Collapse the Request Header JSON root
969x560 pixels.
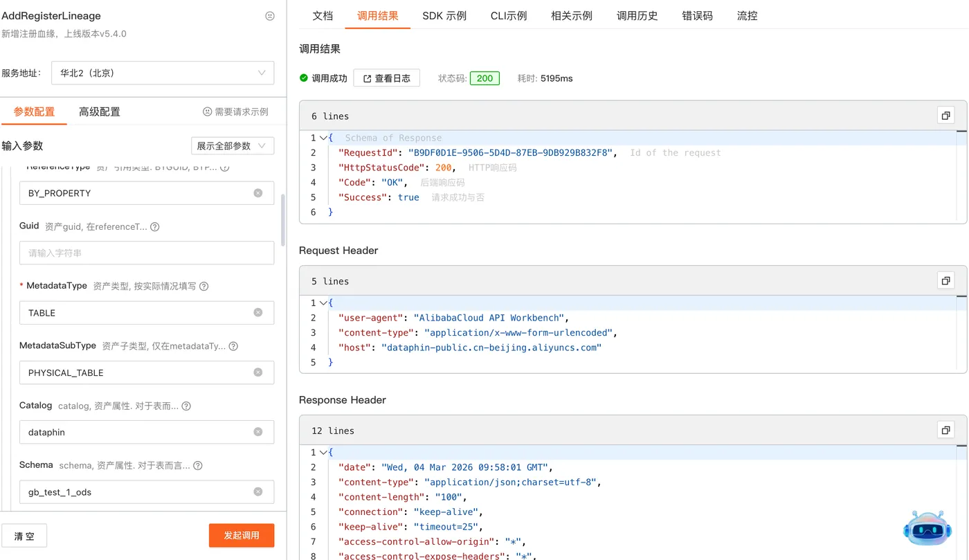click(323, 302)
